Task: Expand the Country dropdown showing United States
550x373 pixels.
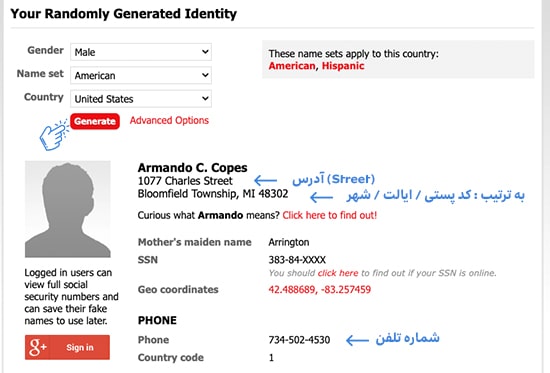Action: (x=141, y=99)
